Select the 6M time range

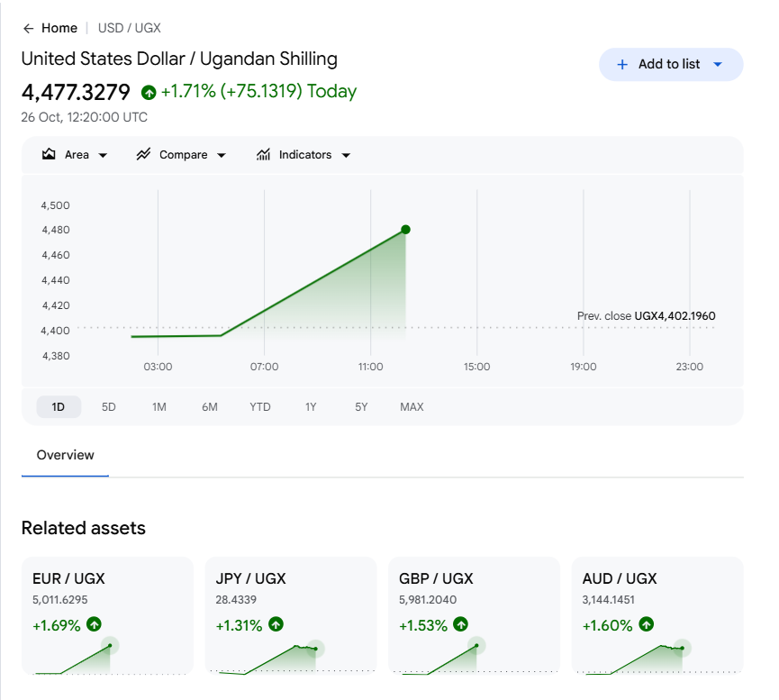[x=210, y=406]
